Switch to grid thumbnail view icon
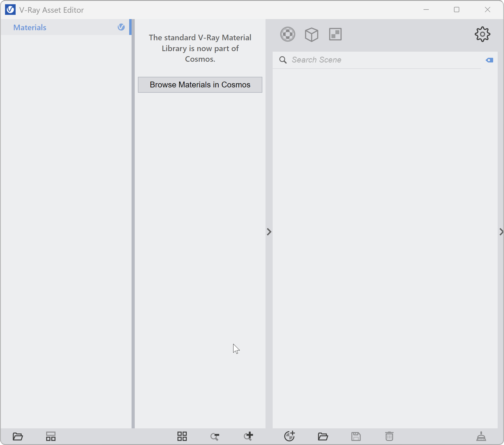The width and height of the screenshot is (504, 445). 182,436
